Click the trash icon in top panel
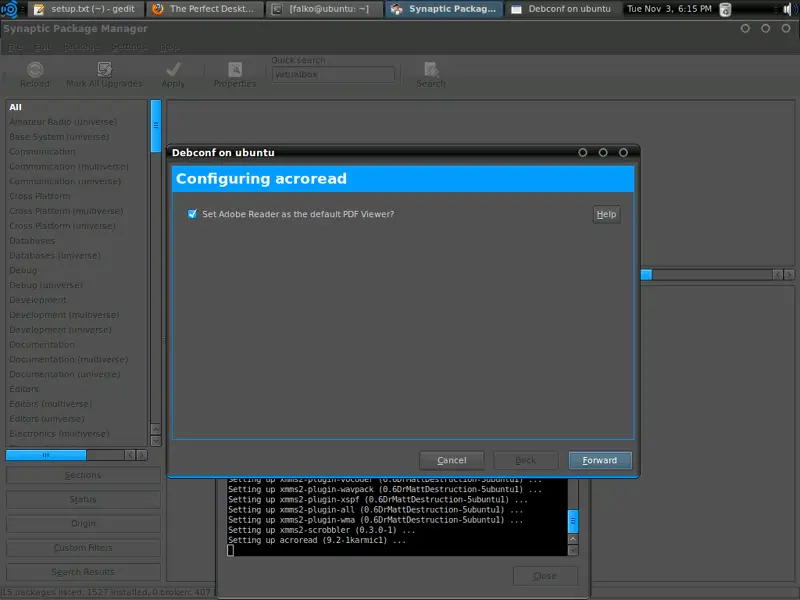 (725, 9)
